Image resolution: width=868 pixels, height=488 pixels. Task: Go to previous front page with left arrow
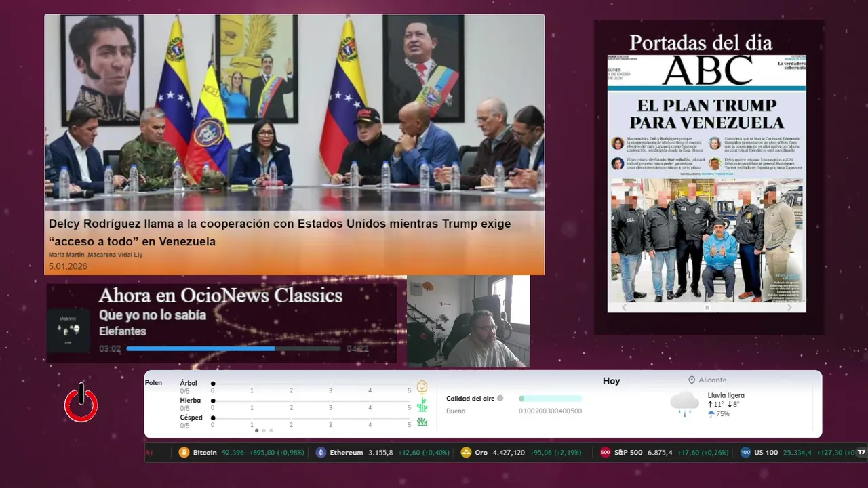(x=625, y=307)
